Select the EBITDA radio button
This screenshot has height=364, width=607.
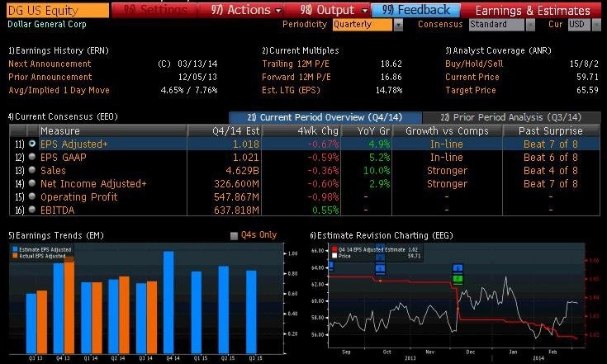click(32, 210)
